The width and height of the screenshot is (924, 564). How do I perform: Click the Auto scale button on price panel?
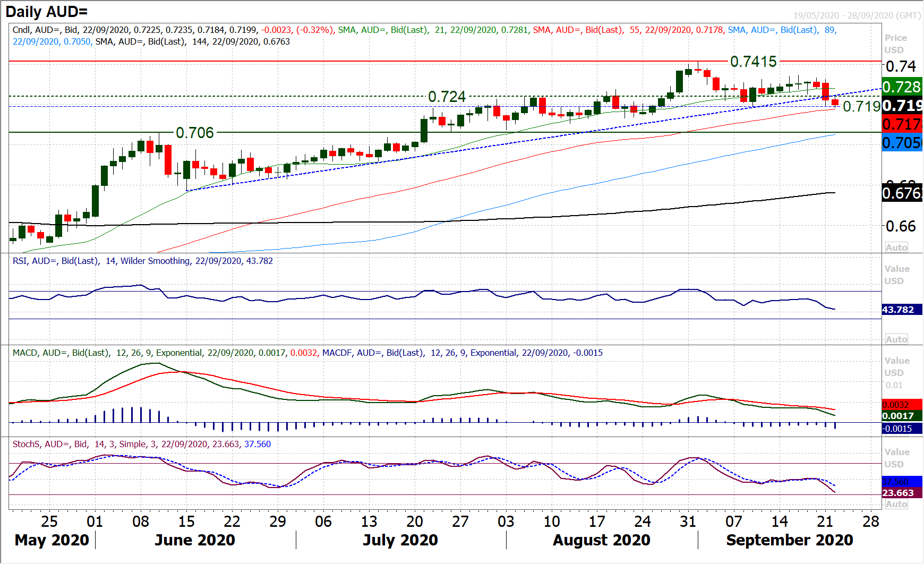coord(896,247)
